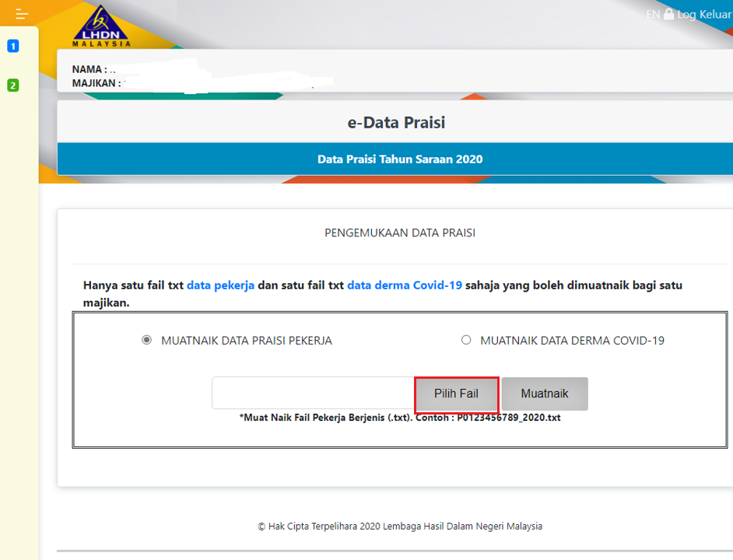This screenshot has height=560, width=733.
Task: Click the Muat Naik Fail Pekerja note
Action: point(400,418)
